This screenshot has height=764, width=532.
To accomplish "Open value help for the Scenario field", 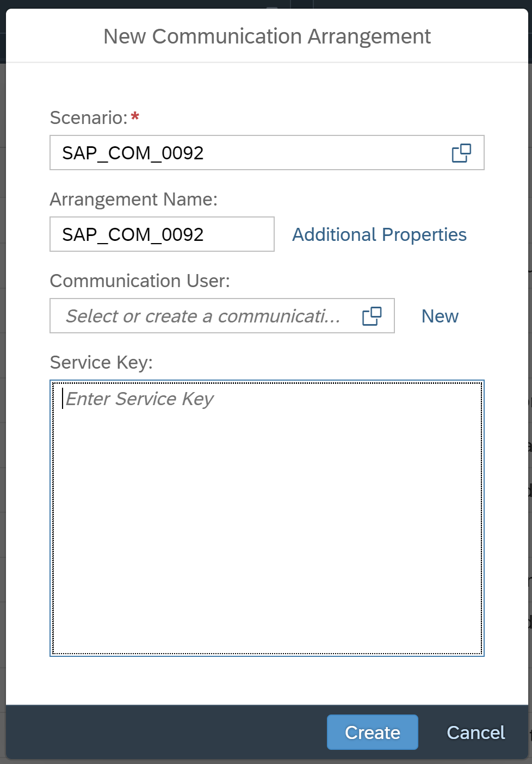I will tap(461, 153).
